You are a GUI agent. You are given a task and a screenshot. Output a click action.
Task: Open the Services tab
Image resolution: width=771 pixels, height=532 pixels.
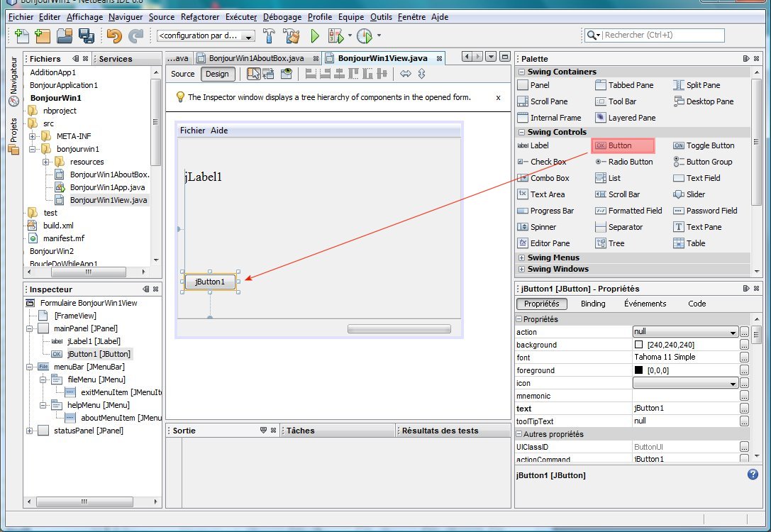click(116, 59)
